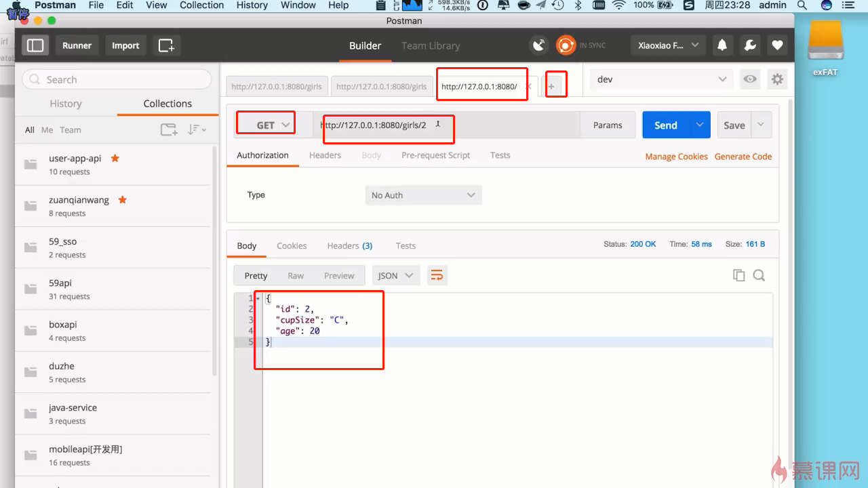Image resolution: width=868 pixels, height=488 pixels.
Task: Open the History menu in menu bar
Action: tap(252, 5)
